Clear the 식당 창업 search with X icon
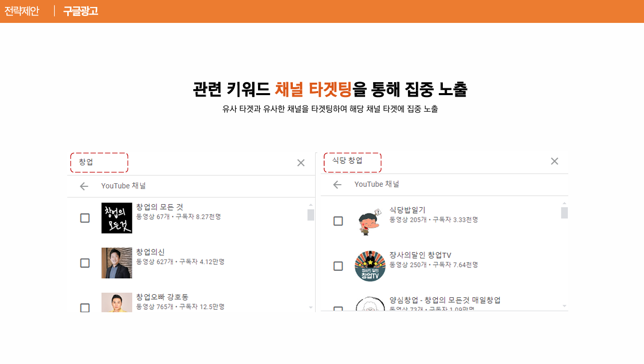The height and width of the screenshot is (364, 644). pyautogui.click(x=554, y=161)
